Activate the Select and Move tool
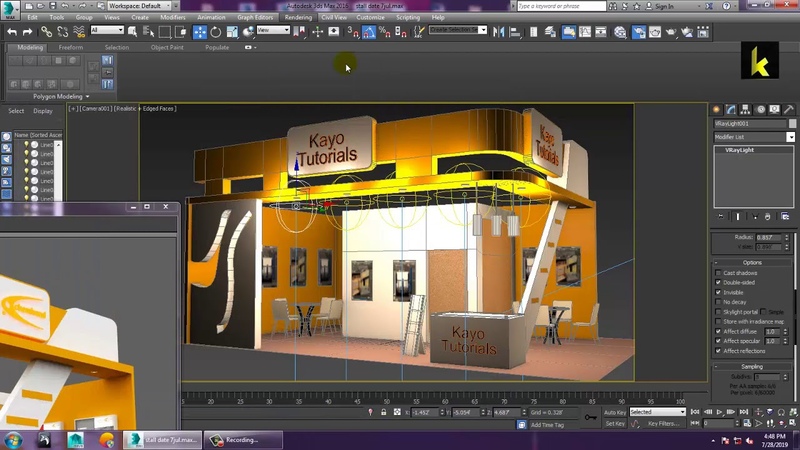800x450 pixels. point(200,32)
